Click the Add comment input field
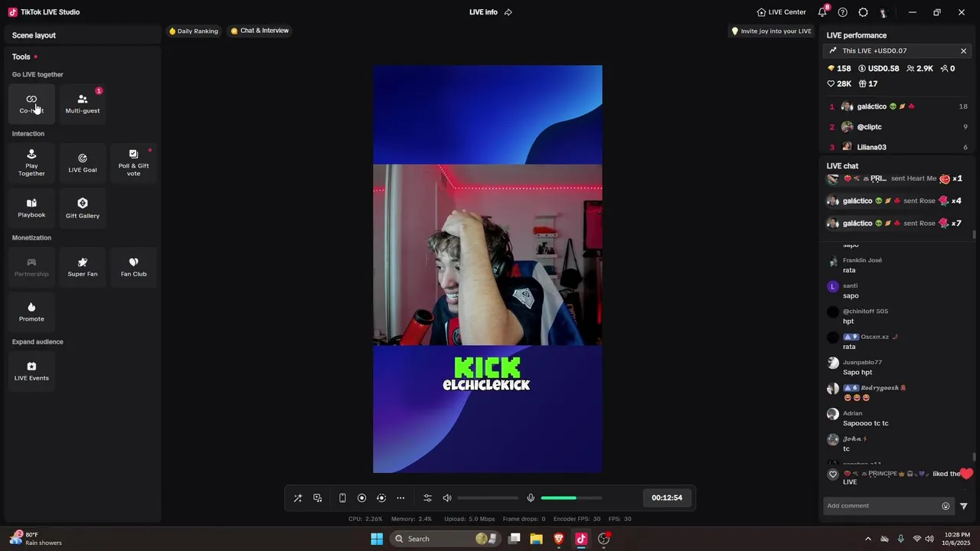 point(882,506)
